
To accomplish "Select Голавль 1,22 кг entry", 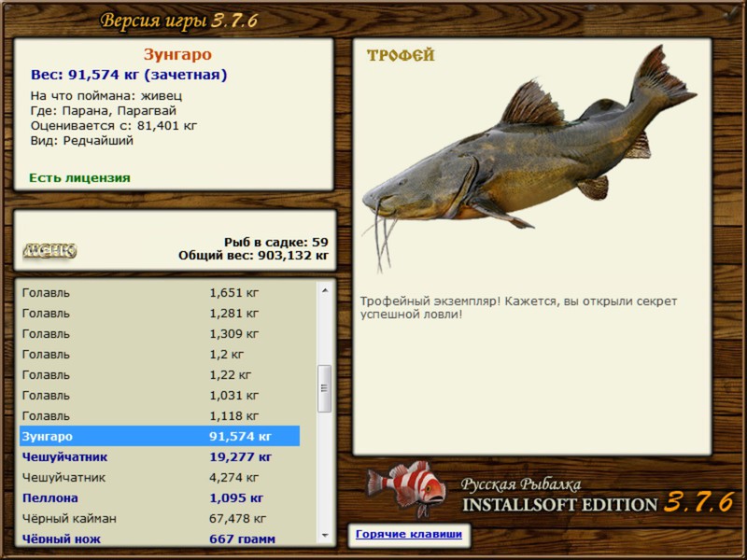I will 160,375.
